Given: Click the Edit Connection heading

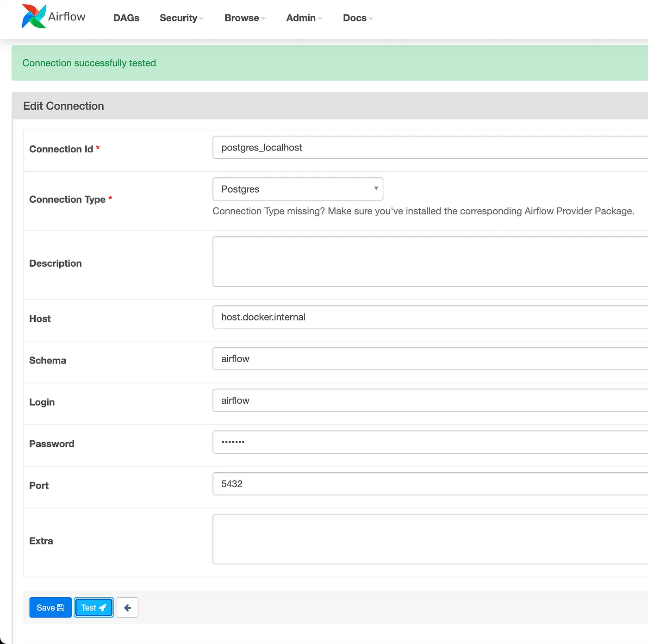Looking at the screenshot, I should click(x=63, y=106).
